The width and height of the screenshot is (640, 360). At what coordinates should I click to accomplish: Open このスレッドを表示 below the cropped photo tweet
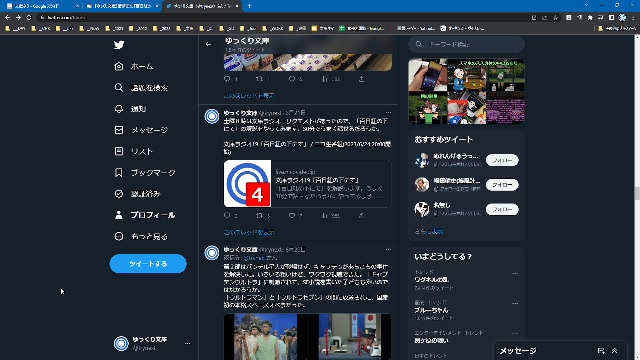249,96
